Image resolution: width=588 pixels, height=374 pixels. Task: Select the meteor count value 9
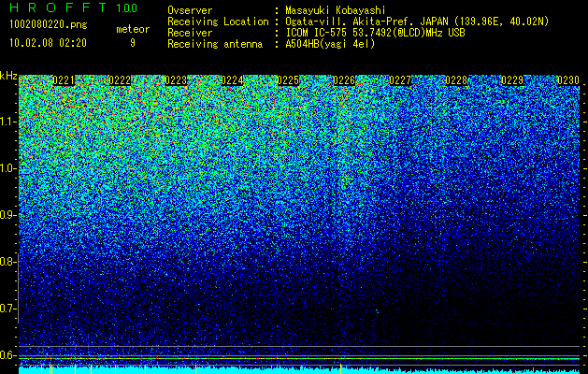(x=133, y=43)
